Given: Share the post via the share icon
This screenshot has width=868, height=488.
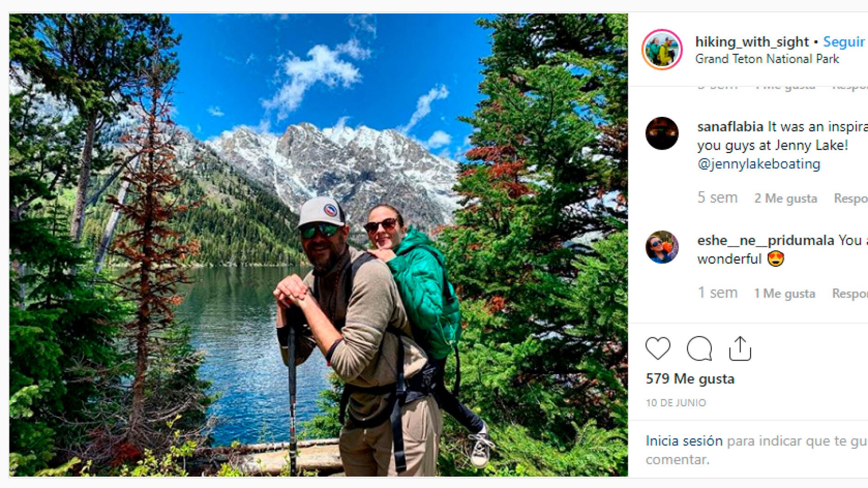Looking at the screenshot, I should tap(740, 349).
